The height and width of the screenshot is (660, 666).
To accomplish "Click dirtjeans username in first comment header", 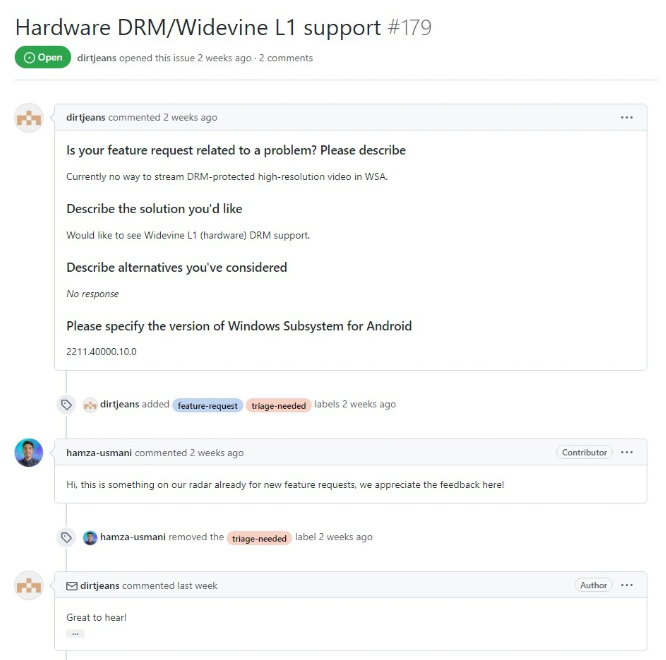I will (85, 117).
